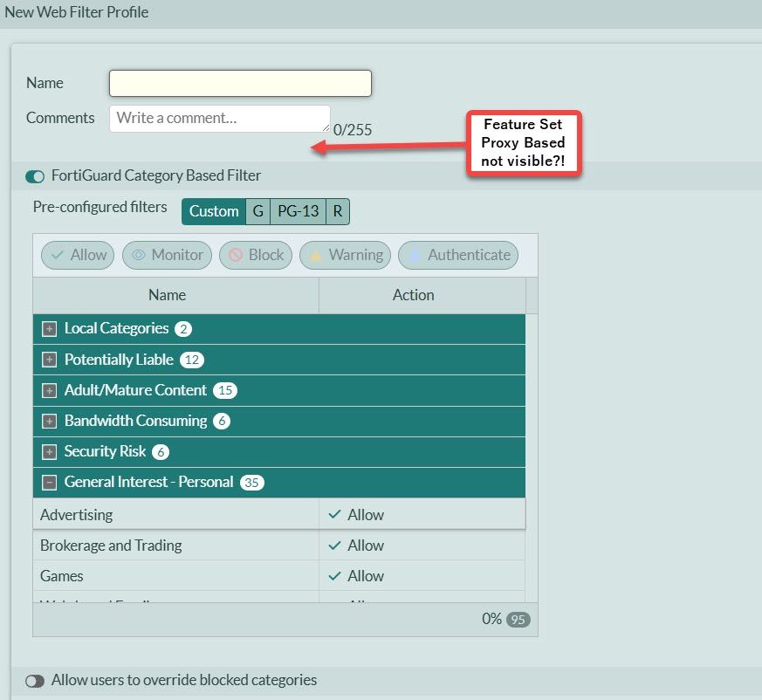762x700 pixels.
Task: Select the Custom pre-configured filter
Action: pos(214,211)
